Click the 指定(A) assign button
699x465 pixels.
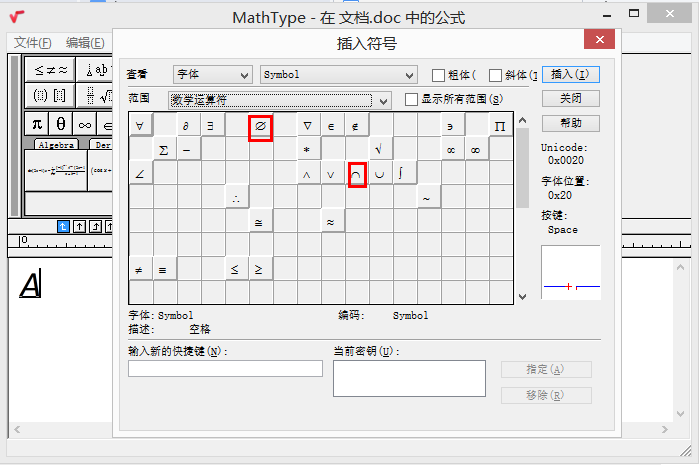546,370
